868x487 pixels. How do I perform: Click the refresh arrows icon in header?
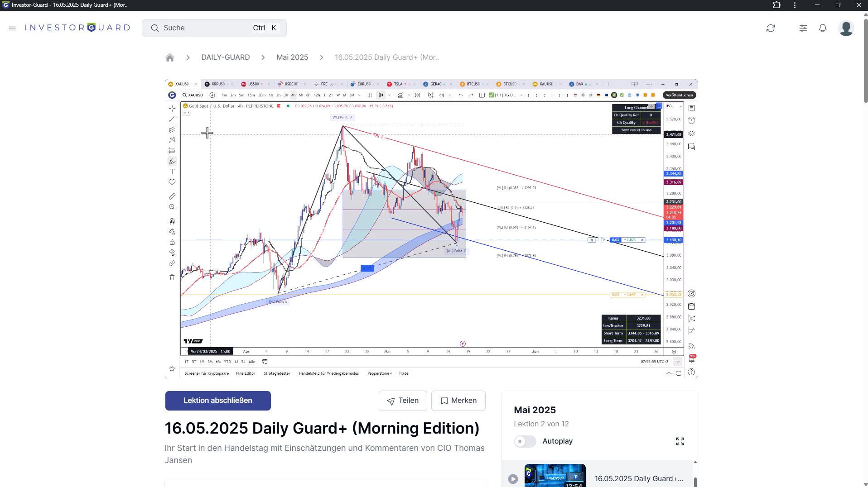(771, 28)
